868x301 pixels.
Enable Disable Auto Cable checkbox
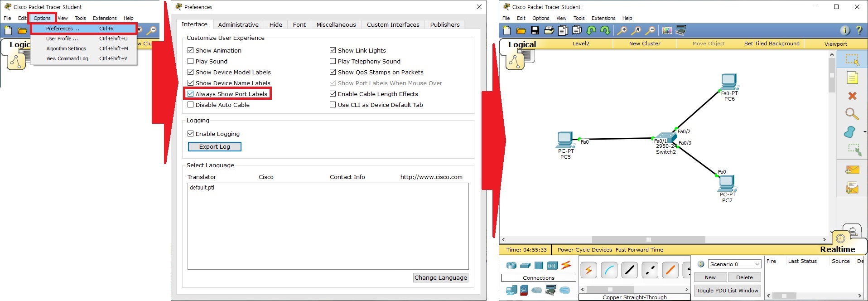coord(191,105)
